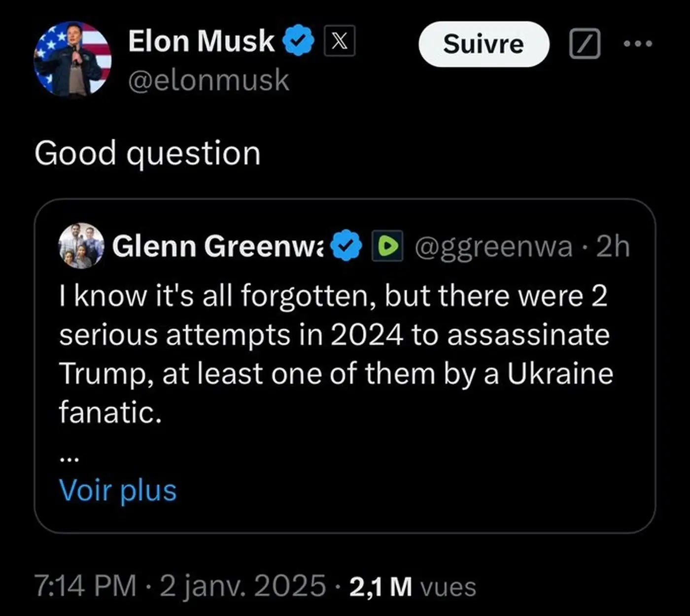Screen dimensions: 690x616
Task: Open the @ggreenwa handle
Action: (x=493, y=246)
